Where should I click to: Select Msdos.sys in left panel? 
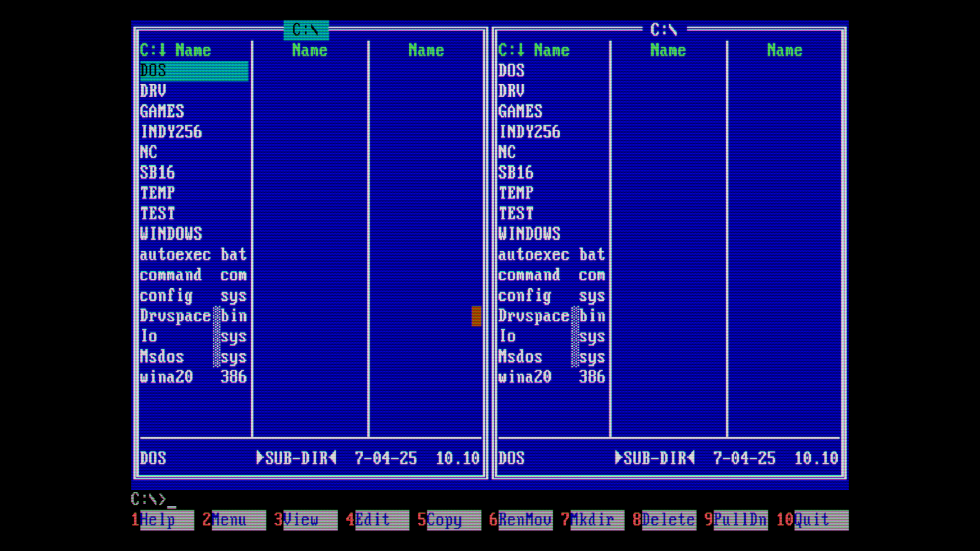point(194,357)
